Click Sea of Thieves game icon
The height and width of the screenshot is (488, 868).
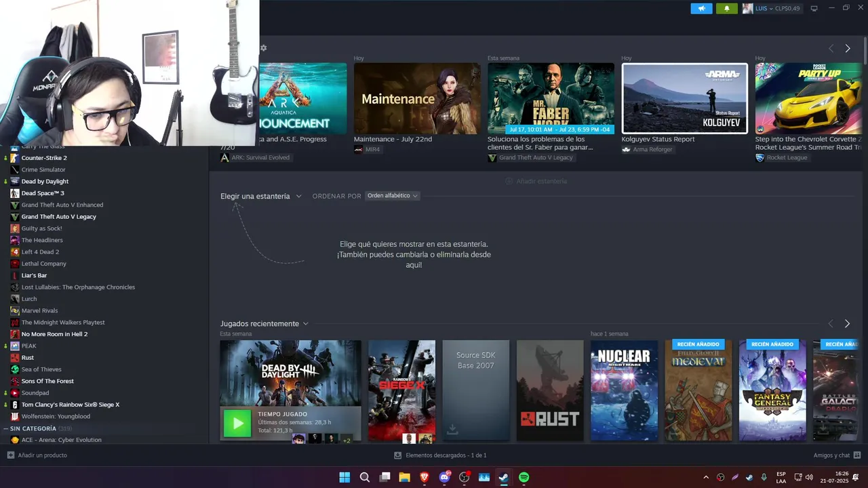pos(15,369)
